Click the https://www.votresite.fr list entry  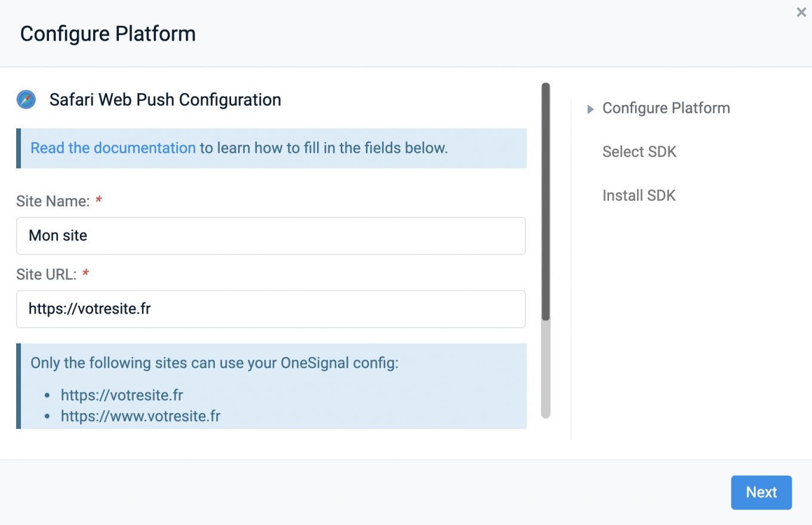click(x=140, y=416)
